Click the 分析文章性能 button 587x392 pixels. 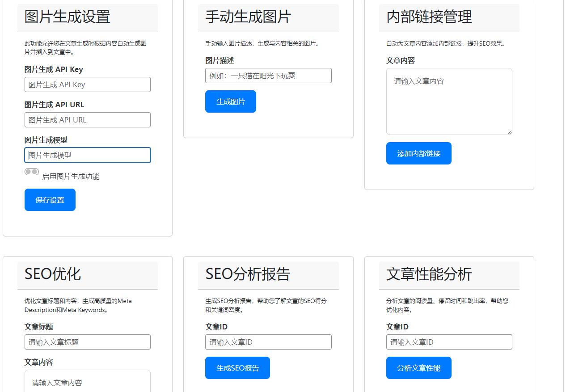[418, 367]
